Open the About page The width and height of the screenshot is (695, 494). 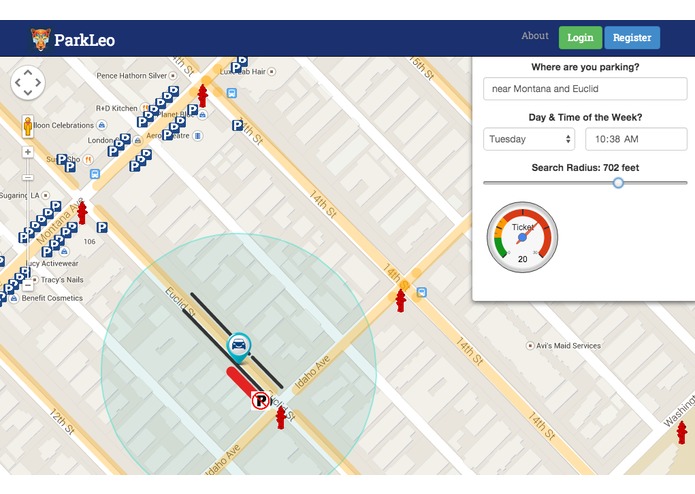point(535,36)
